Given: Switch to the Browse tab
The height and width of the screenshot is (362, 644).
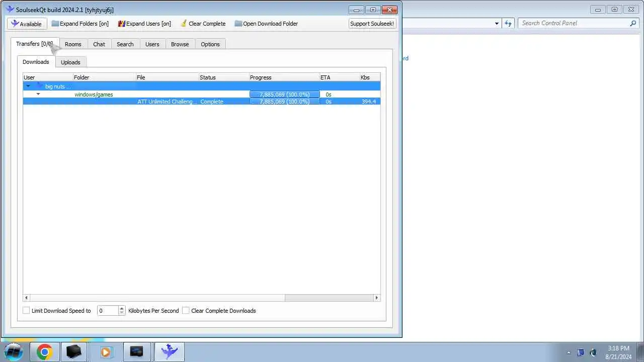Looking at the screenshot, I should pyautogui.click(x=180, y=44).
